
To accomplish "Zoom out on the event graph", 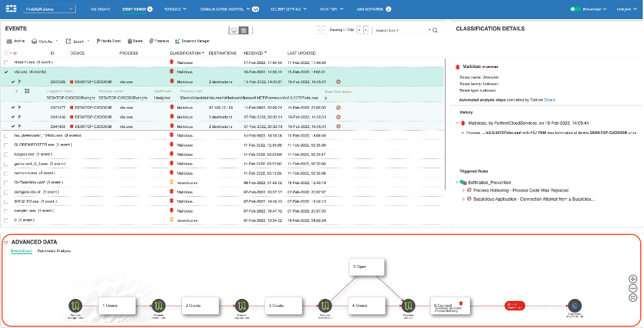I will 633,288.
